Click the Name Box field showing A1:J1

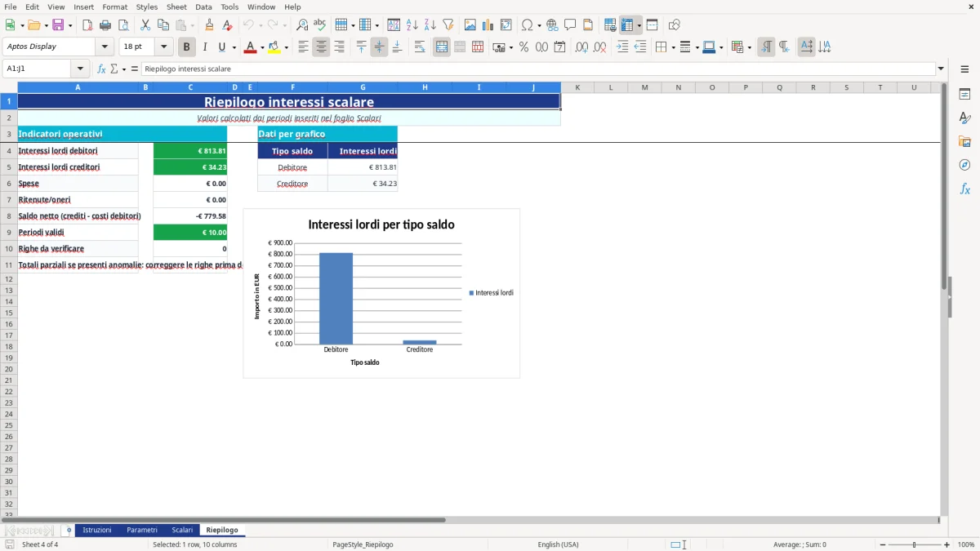coord(38,69)
